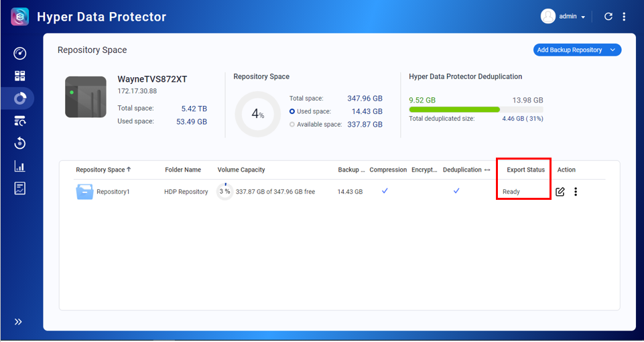
Task: Select the Available space legend marker
Action: (292, 124)
